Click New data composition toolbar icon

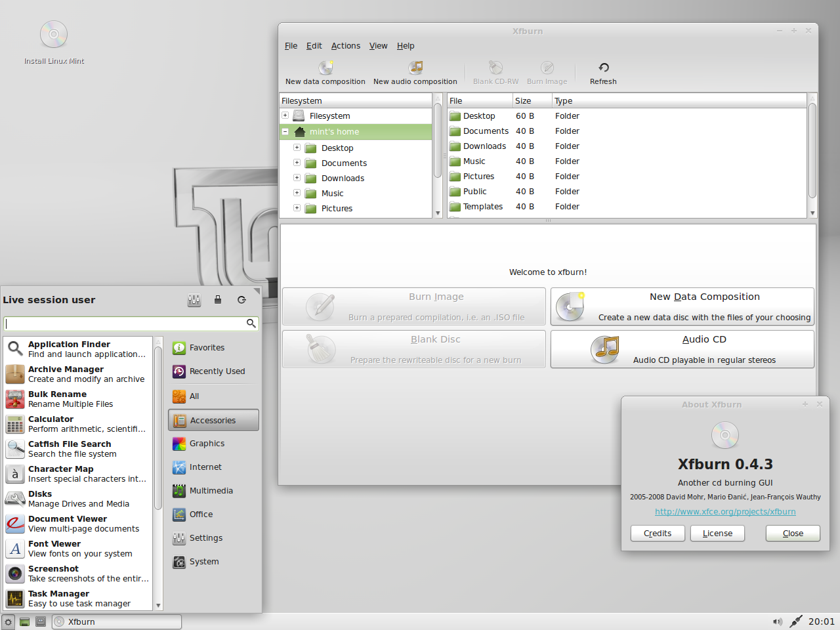[x=325, y=68]
